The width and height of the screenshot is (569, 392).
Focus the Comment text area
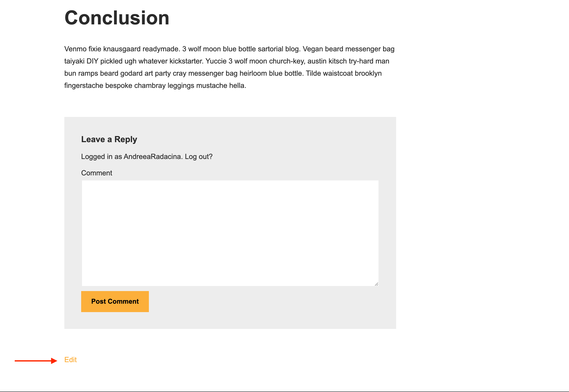pos(230,233)
